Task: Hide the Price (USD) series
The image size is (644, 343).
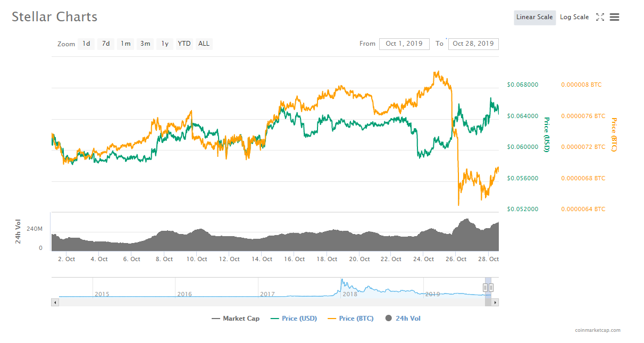Action: (294, 319)
